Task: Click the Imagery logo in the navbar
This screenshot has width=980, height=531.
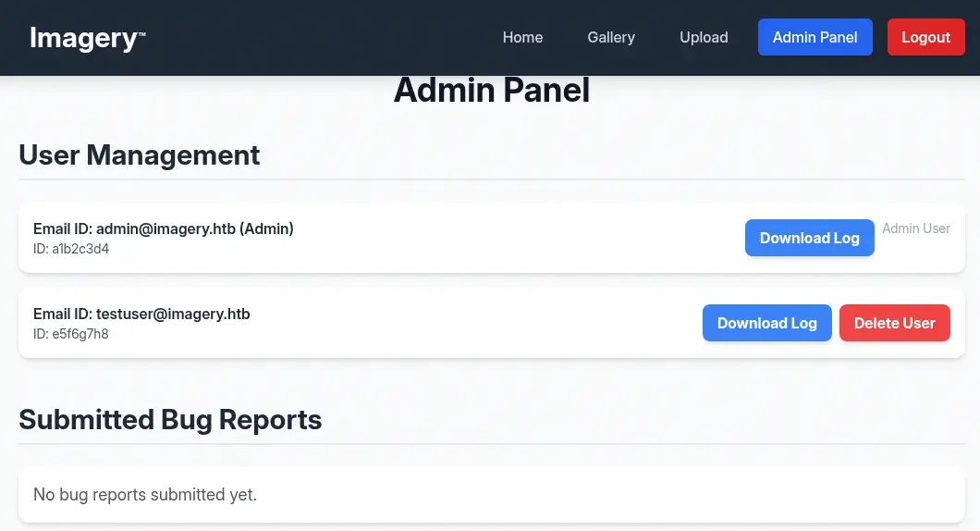Action: [87, 38]
